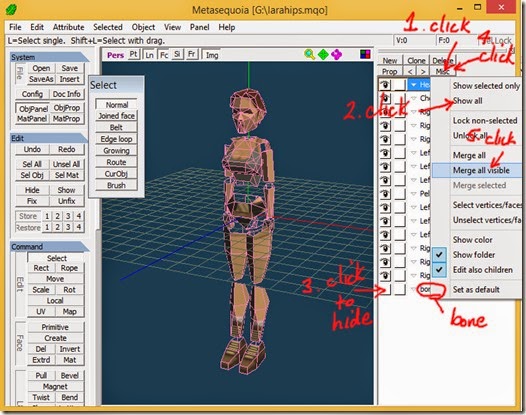The image size is (526, 415).
Task: Click the green Metasequoia logo in title bar
Action: (x=12, y=9)
